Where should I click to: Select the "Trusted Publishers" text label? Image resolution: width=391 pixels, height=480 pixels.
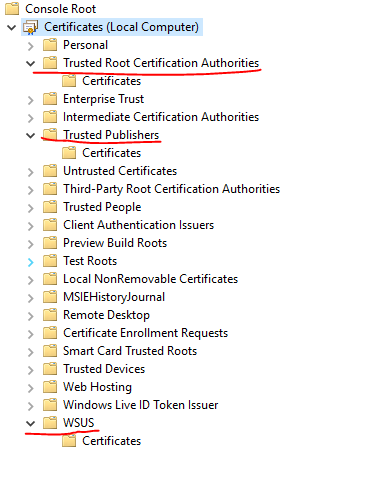(111, 135)
